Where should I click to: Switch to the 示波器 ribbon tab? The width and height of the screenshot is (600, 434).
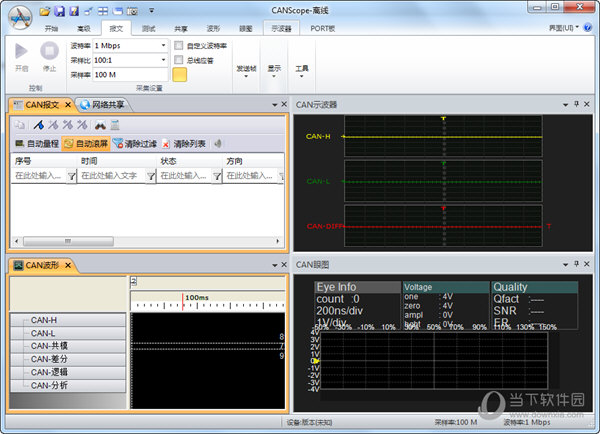click(x=281, y=28)
